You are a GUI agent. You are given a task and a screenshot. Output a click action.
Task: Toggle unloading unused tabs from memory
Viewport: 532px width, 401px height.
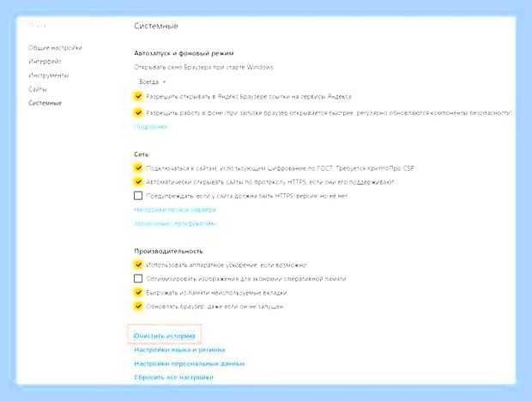click(x=138, y=292)
